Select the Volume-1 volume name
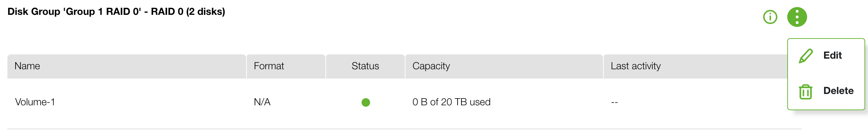Screen dimensions: 868x136 point(35,102)
